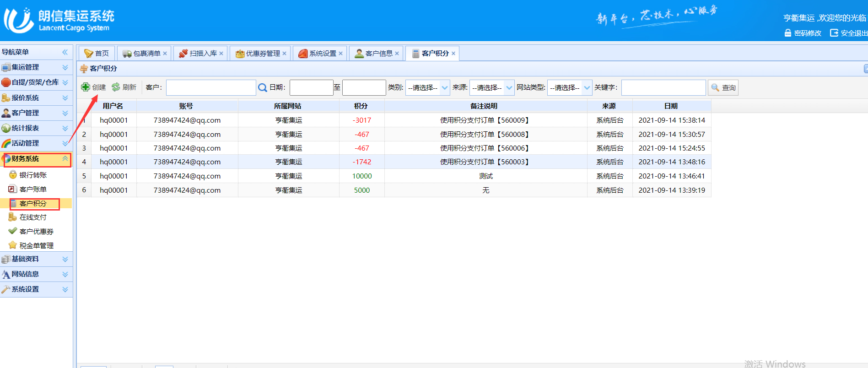The width and height of the screenshot is (868, 368).
Task: Click the Lancent Cargo System logo
Action: 59,21
